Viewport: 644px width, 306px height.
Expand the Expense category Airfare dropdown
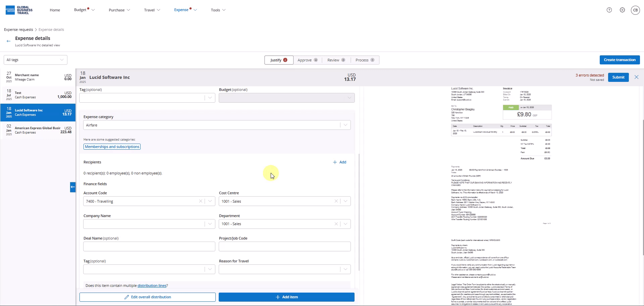click(217, 125)
